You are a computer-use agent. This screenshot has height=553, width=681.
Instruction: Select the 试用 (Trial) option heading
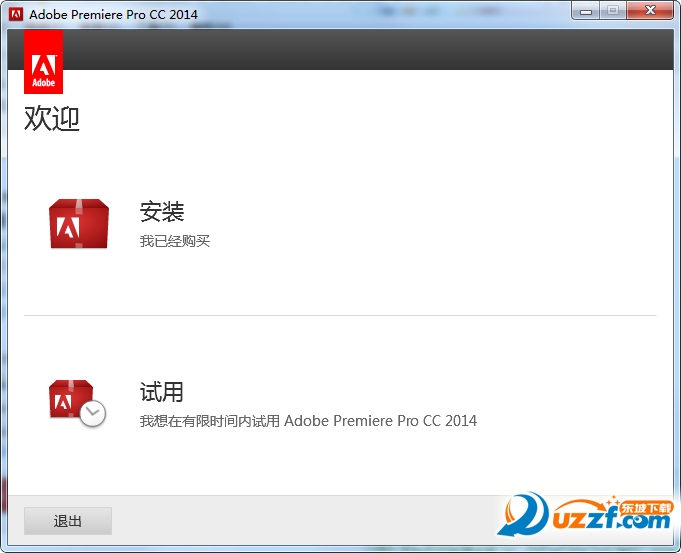click(x=162, y=391)
